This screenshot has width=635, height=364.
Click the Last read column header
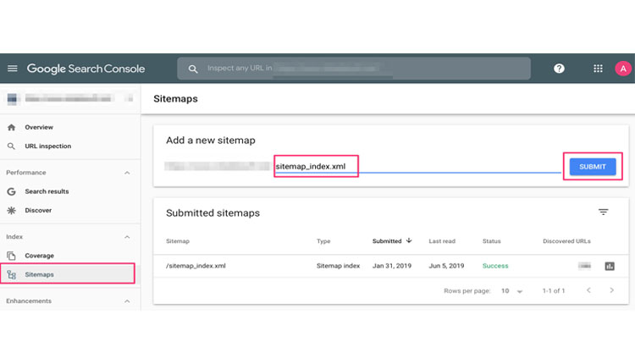pos(442,241)
